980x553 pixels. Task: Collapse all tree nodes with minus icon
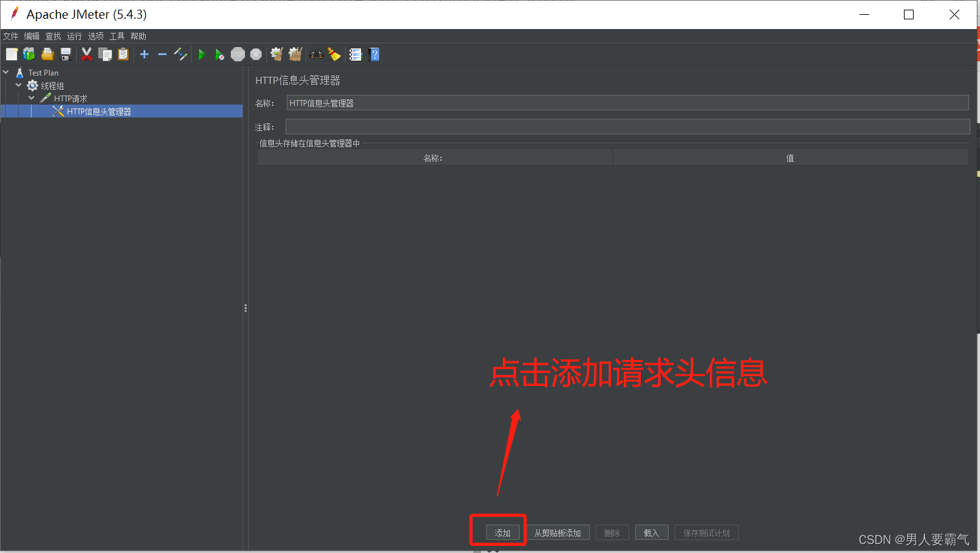(162, 54)
